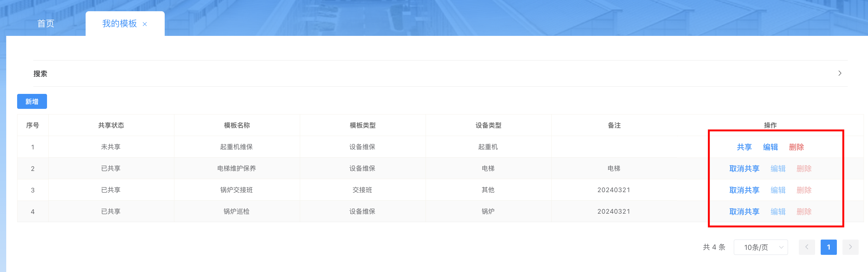
Task: Open the 10条/页 page size dropdown
Action: tap(761, 247)
